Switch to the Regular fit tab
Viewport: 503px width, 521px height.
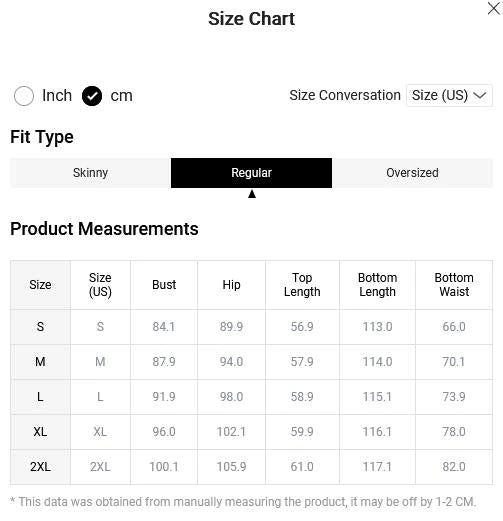pyautogui.click(x=251, y=173)
